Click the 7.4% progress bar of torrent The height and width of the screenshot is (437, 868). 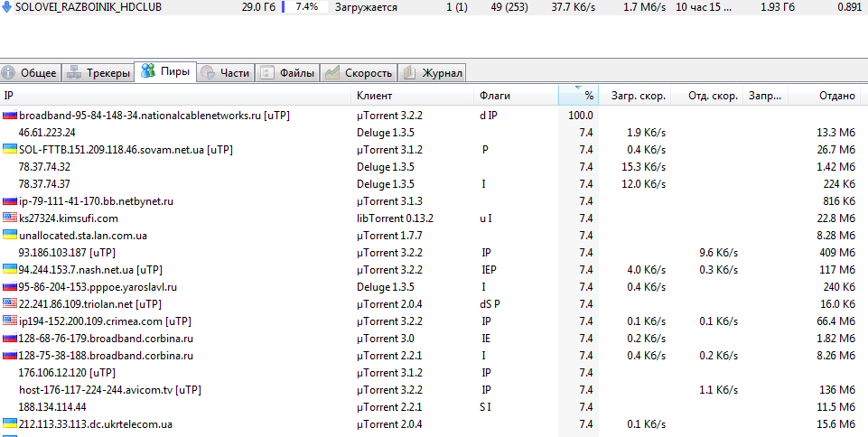pos(305,8)
